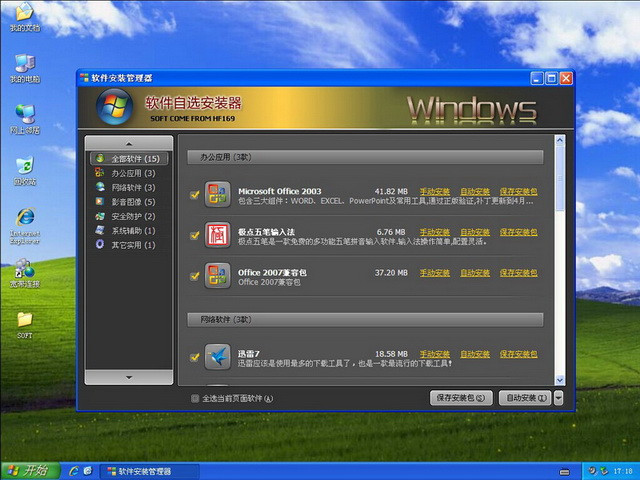Click the 网络软件 globe icon

tap(100, 187)
